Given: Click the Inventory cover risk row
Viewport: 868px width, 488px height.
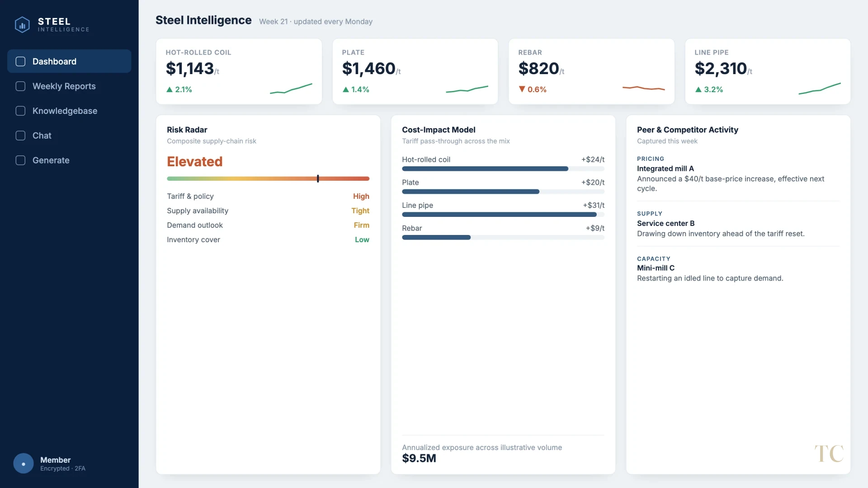Looking at the screenshot, I should 268,239.
